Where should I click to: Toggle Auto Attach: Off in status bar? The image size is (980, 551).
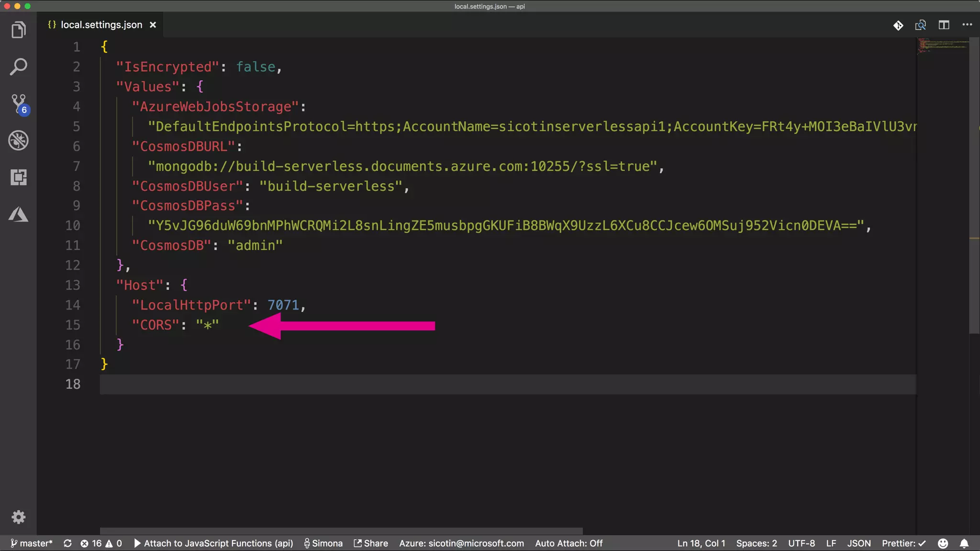coord(568,543)
